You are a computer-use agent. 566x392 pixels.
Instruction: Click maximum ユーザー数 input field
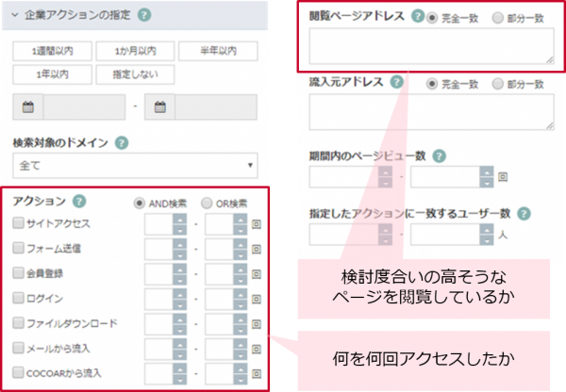(445, 235)
